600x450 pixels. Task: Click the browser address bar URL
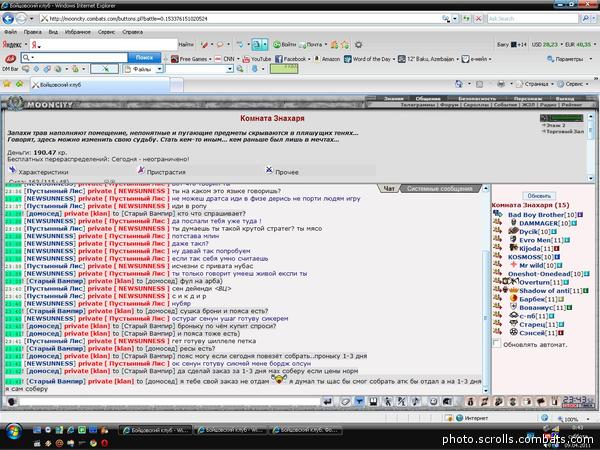click(x=129, y=18)
